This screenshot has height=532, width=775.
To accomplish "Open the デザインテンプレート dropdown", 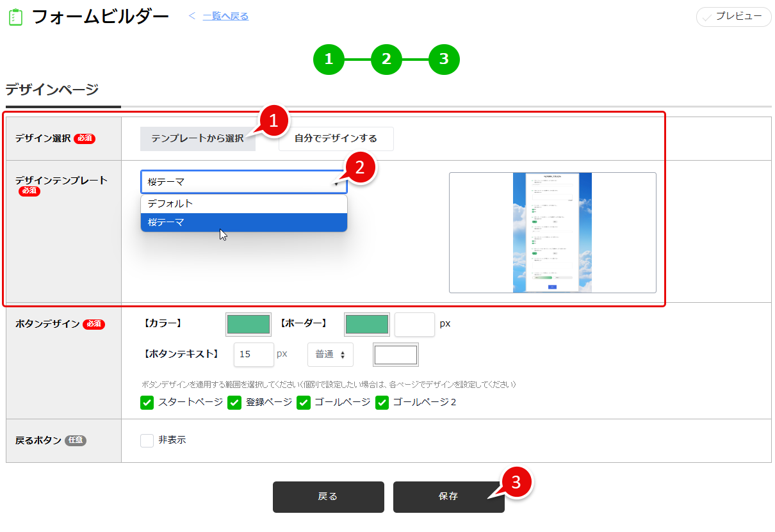I will [x=243, y=181].
